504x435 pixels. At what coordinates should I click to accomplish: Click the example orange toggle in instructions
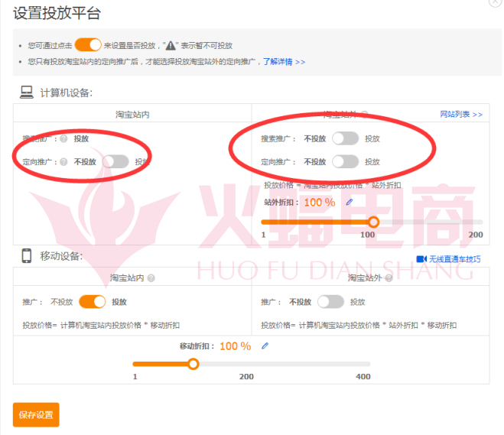(88, 45)
